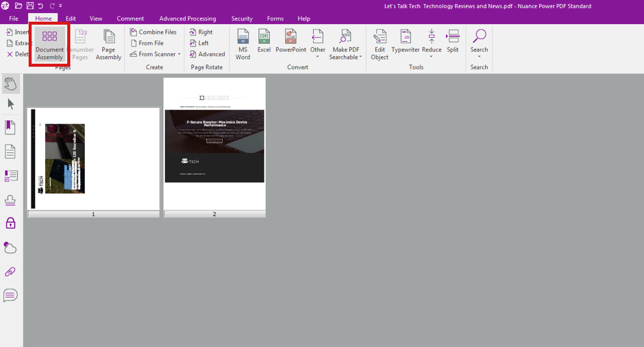Viewport: 644px width, 347px height.
Task: Convert document to Excel
Action: [264, 41]
